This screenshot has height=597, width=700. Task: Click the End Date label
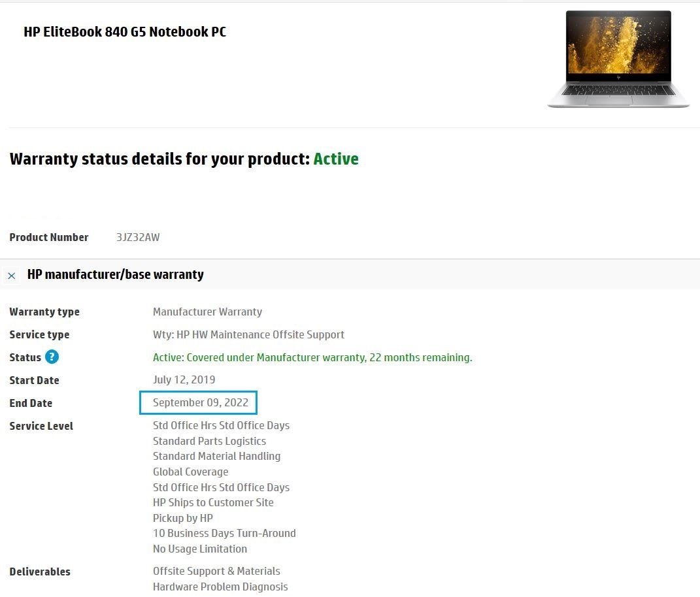pos(31,403)
